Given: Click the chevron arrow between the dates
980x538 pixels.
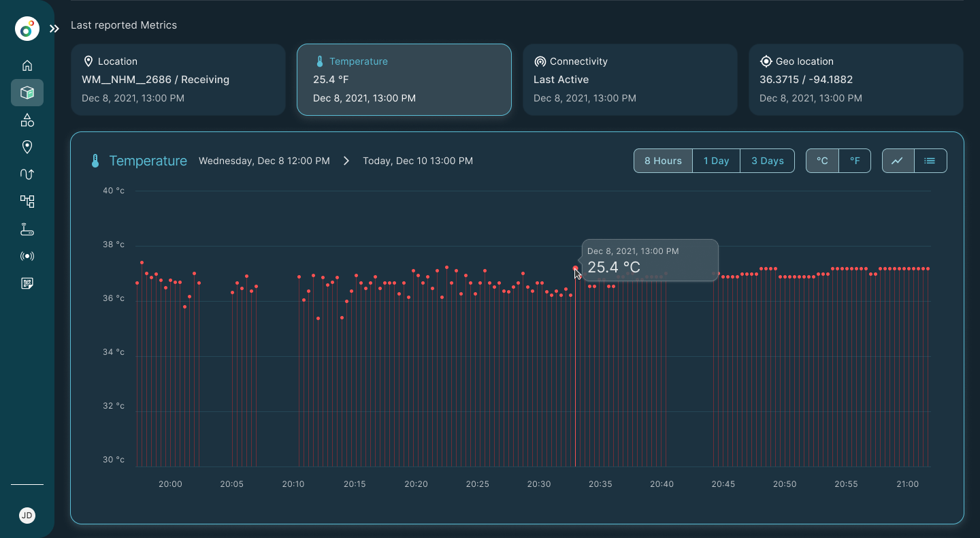Looking at the screenshot, I should coord(346,161).
